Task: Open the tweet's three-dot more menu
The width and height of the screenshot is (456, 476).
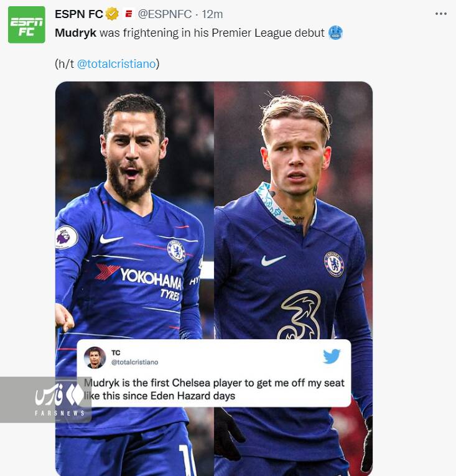Action: point(440,14)
